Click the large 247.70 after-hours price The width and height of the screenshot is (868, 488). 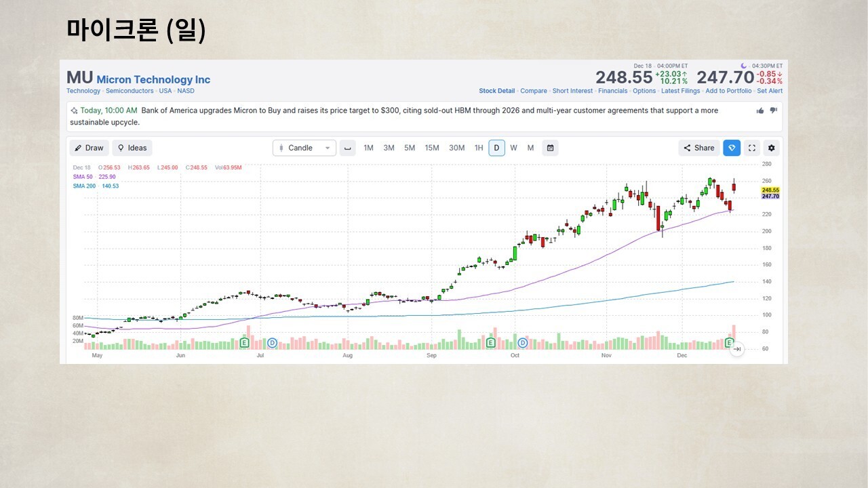point(725,78)
